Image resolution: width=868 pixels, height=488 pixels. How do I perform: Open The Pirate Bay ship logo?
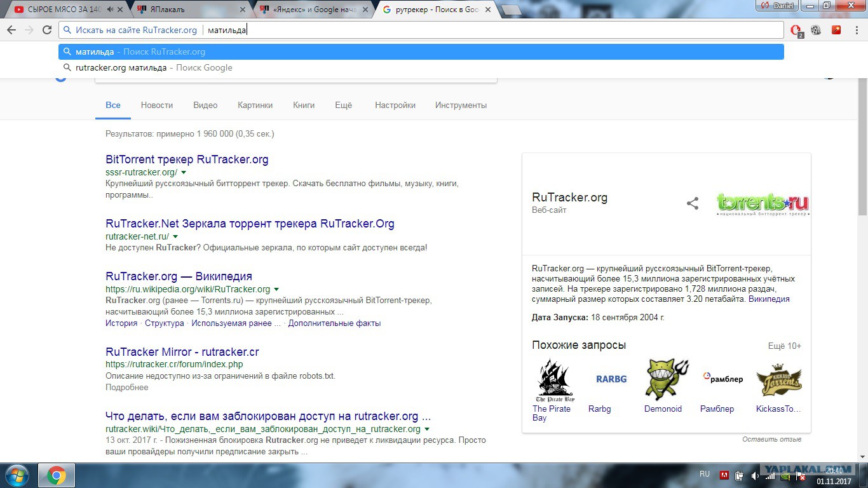pyautogui.click(x=555, y=380)
